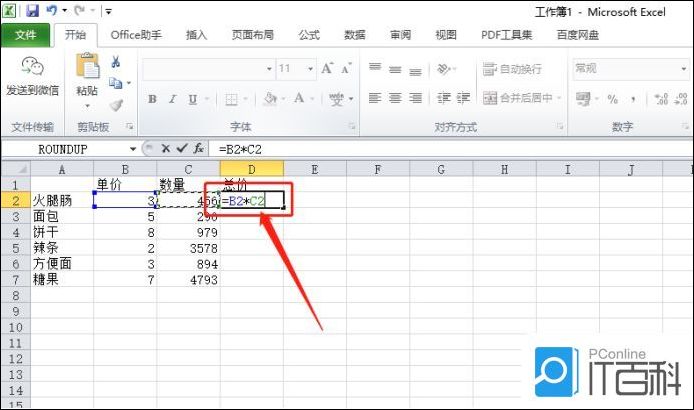Click the Undo arrow icon
This screenshot has width=694, height=410.
(x=52, y=10)
